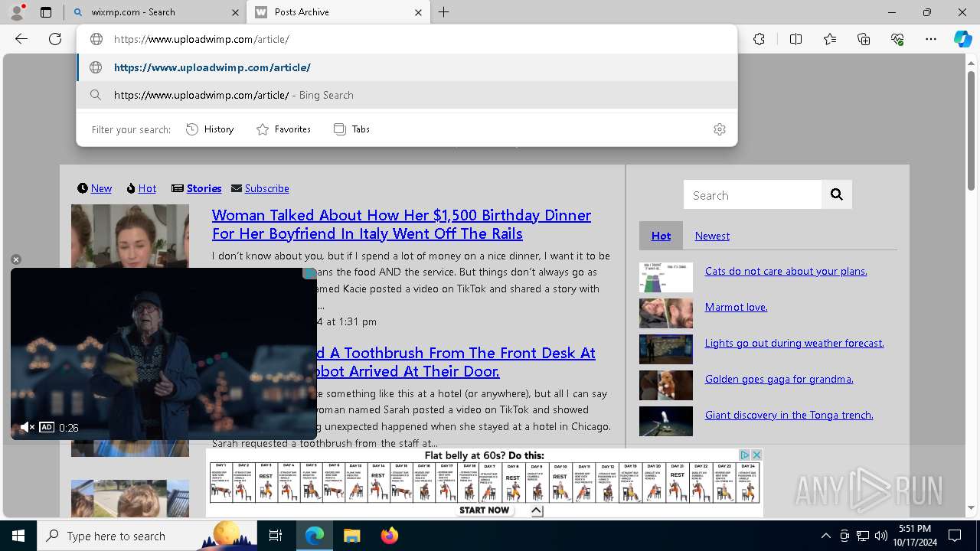Switch sidebar to Hot tab
Screen dimensions: 980x551
[x=661, y=236]
